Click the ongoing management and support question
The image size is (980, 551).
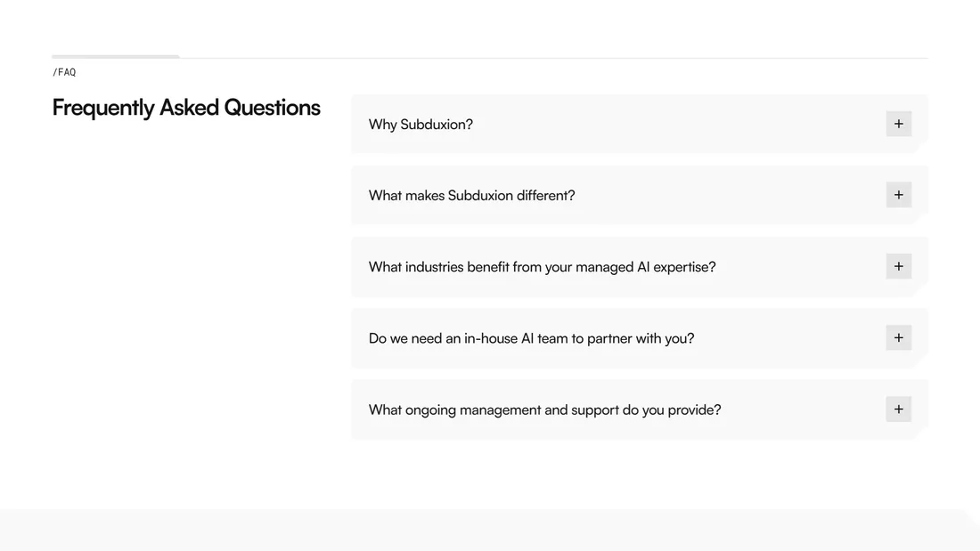pos(544,409)
